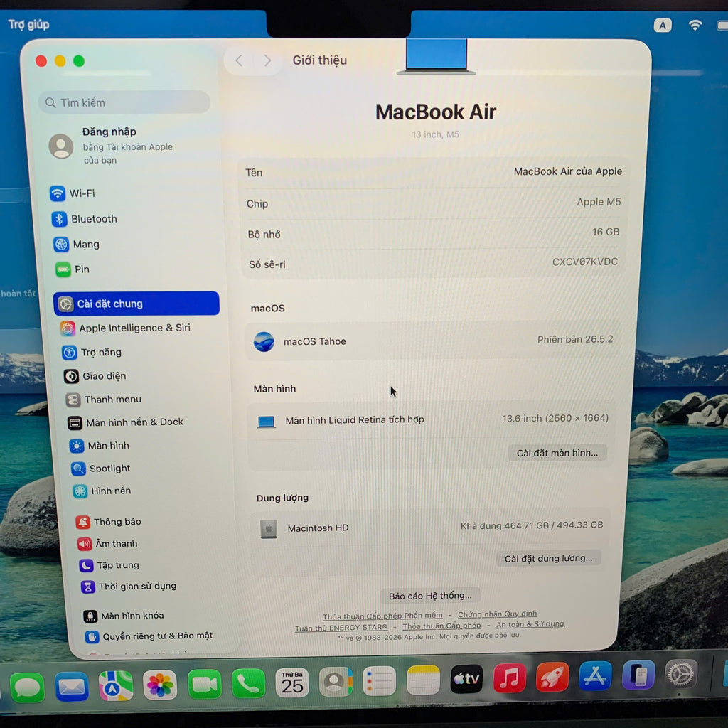Launch FaceTime from the Dock
728x728 pixels.
click(x=204, y=683)
